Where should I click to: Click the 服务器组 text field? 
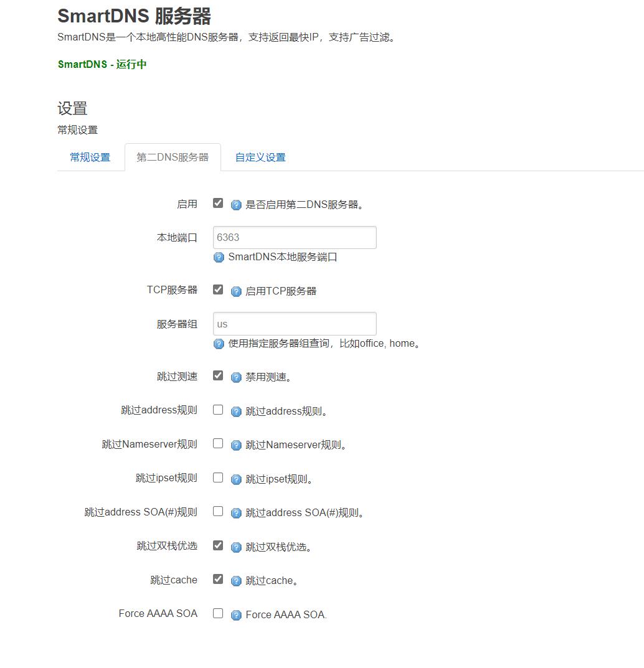pos(295,324)
